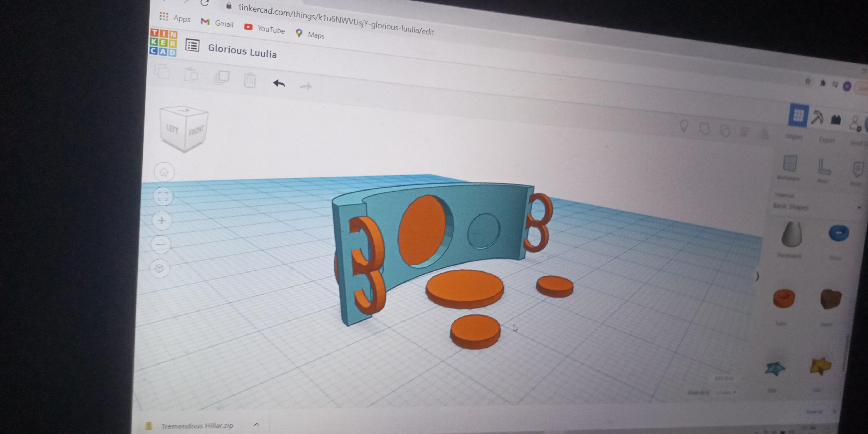This screenshot has width=868, height=434.
Task: Select the orange Tube shape
Action: [x=784, y=298]
